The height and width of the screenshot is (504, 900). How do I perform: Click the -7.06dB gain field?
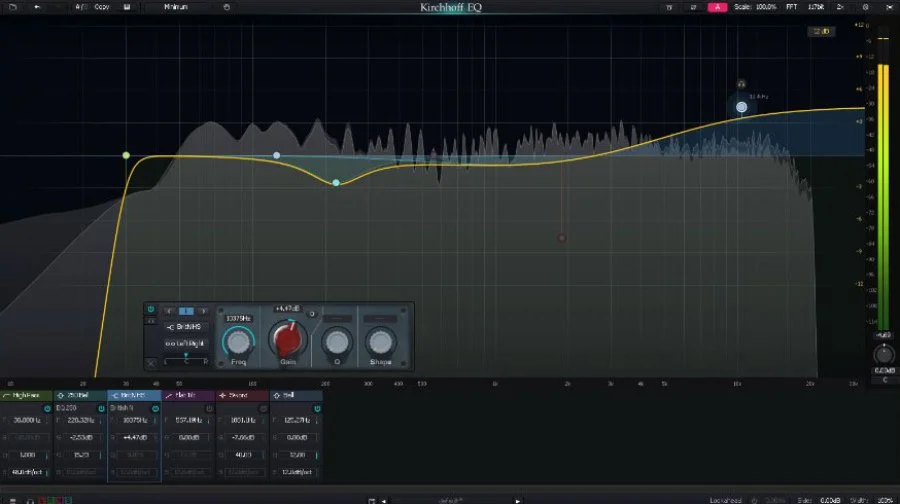click(x=243, y=437)
